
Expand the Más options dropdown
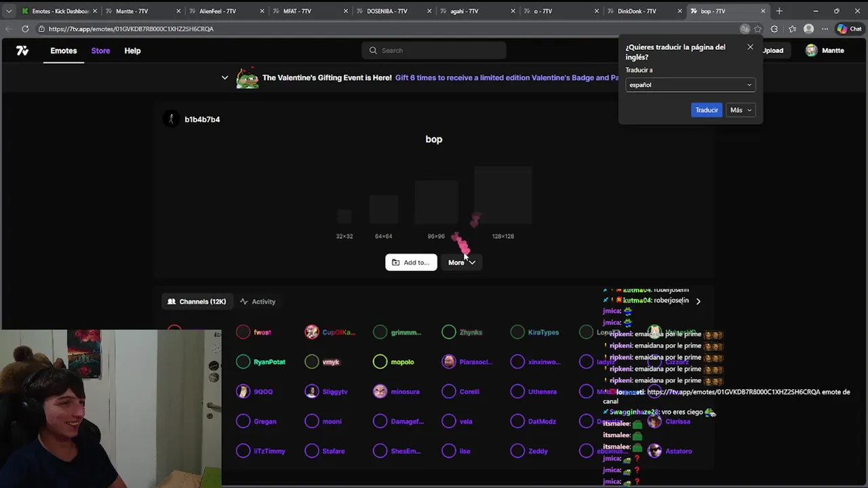pos(741,110)
